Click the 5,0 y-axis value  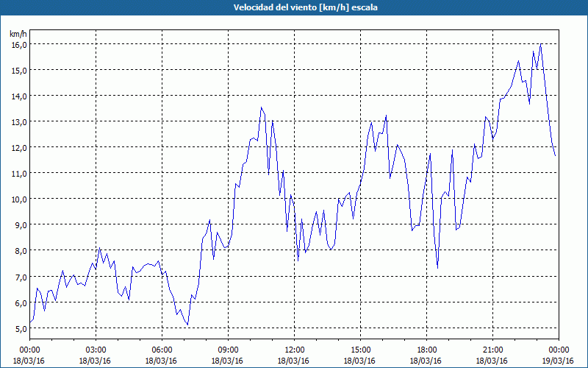(21, 329)
